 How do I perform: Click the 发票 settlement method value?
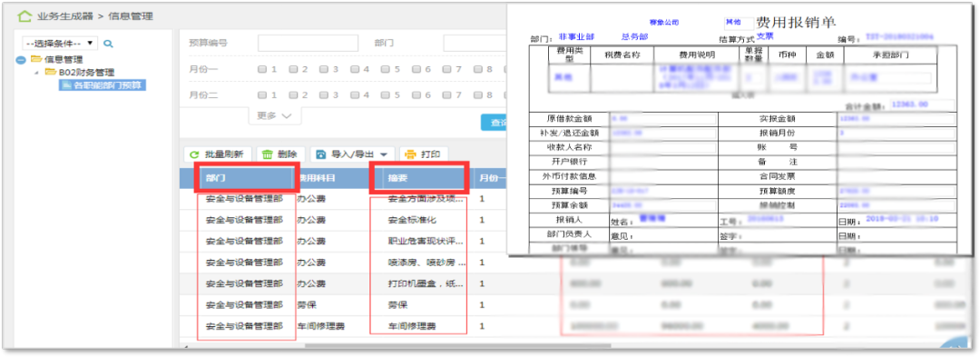766,37
